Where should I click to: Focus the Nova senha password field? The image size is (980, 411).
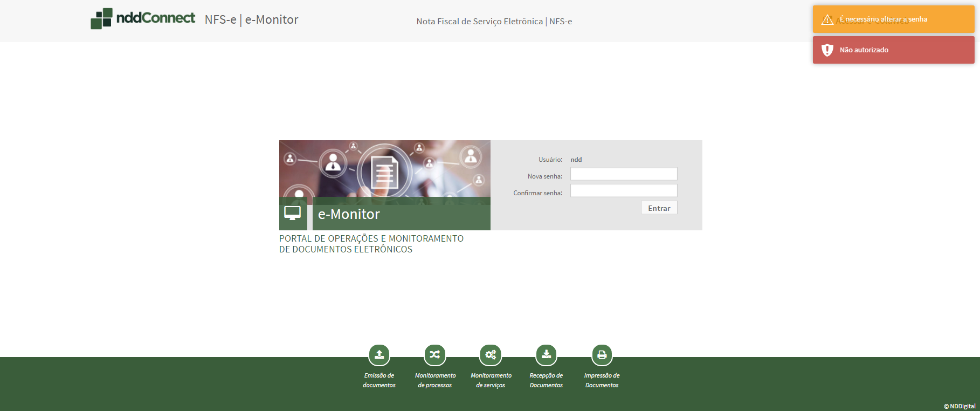pos(623,174)
